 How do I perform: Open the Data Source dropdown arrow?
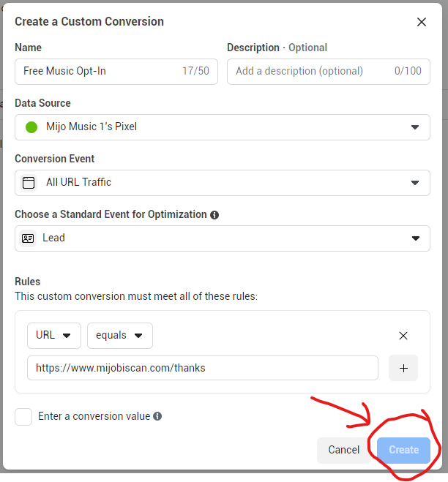(x=415, y=127)
